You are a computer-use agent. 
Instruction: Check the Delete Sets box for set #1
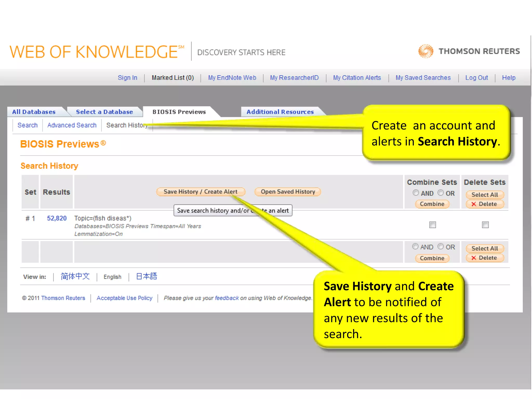pos(485,225)
